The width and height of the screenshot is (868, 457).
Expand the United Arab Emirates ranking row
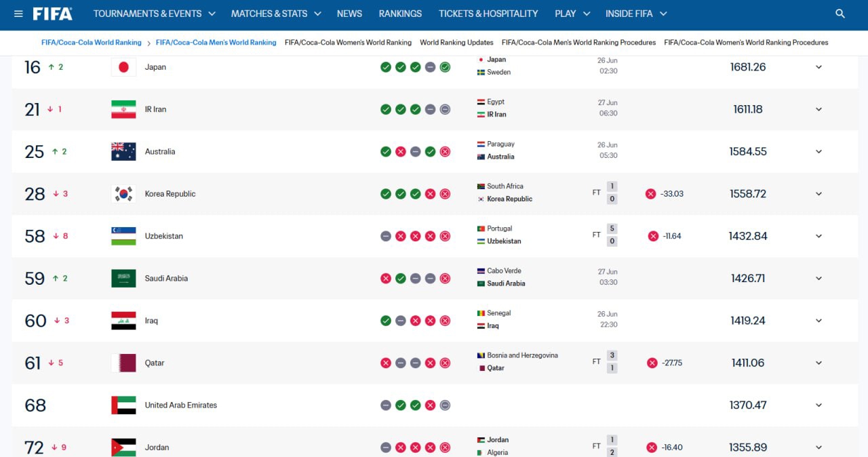818,405
